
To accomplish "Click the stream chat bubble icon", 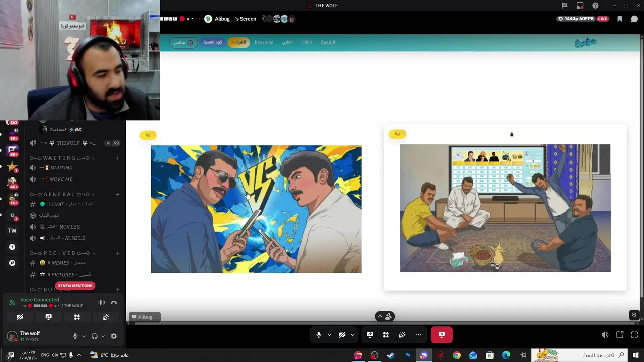I will [x=634, y=19].
